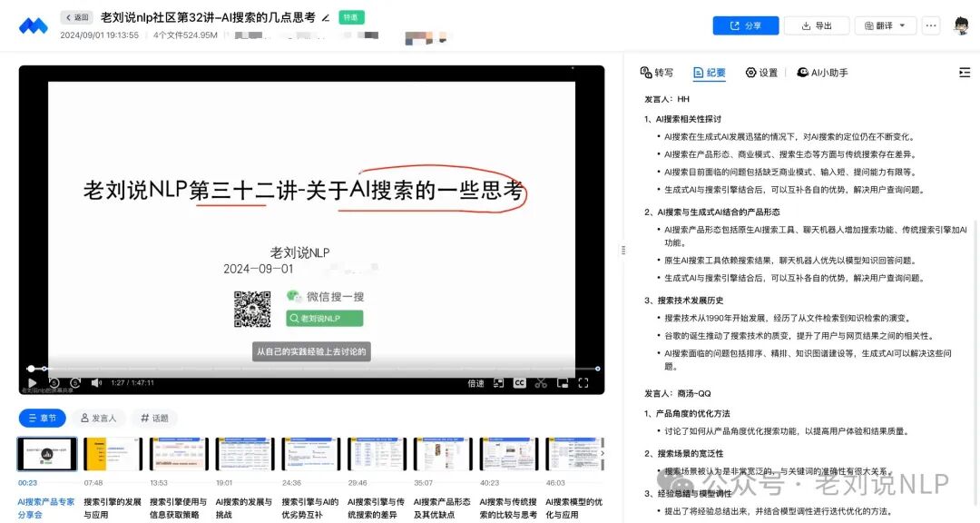Open chapter thumbnail at 07:48
The height and width of the screenshot is (523, 980).
click(x=113, y=454)
